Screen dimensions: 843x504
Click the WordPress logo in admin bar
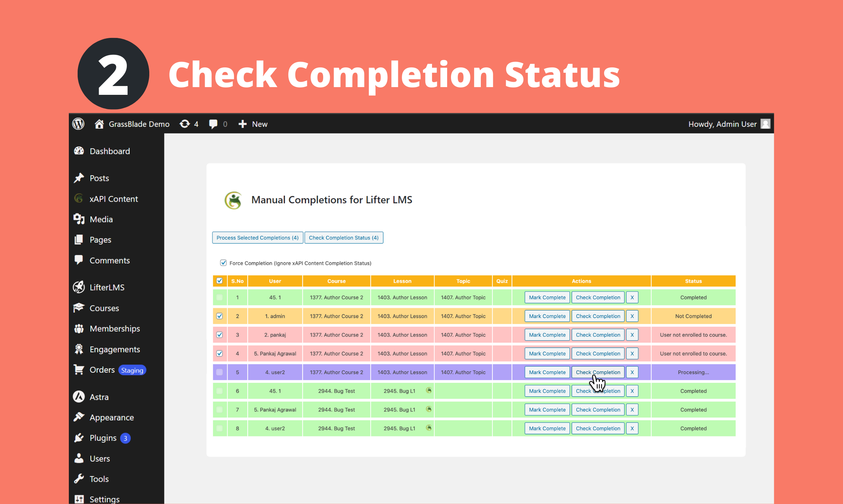(78, 124)
